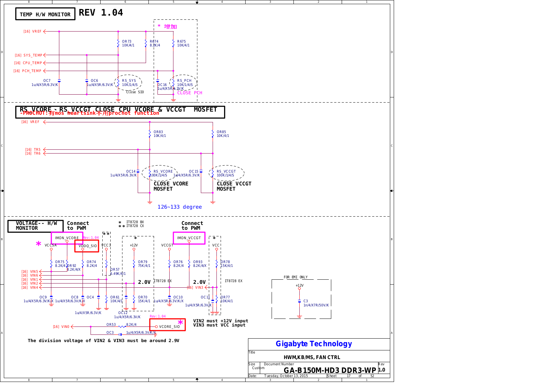
Task: Select the SYS_TEMP net label
Action: pyautogui.click(x=33, y=55)
